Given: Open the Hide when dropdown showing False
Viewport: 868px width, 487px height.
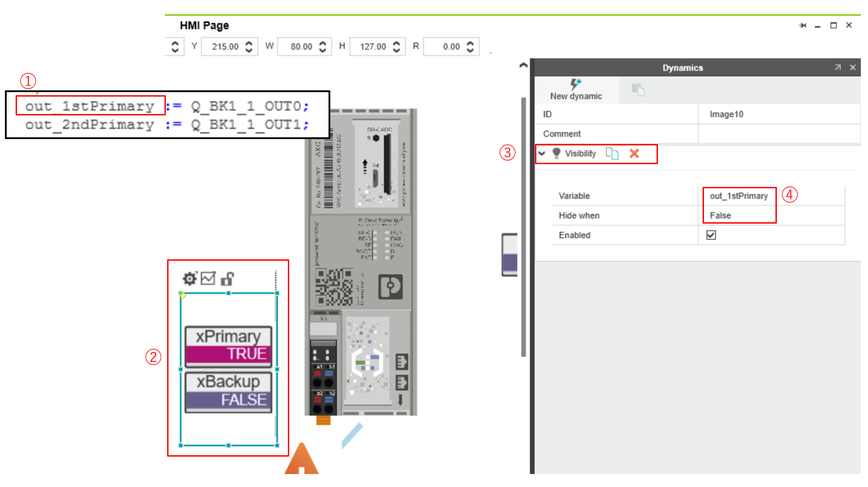Looking at the screenshot, I should point(739,215).
